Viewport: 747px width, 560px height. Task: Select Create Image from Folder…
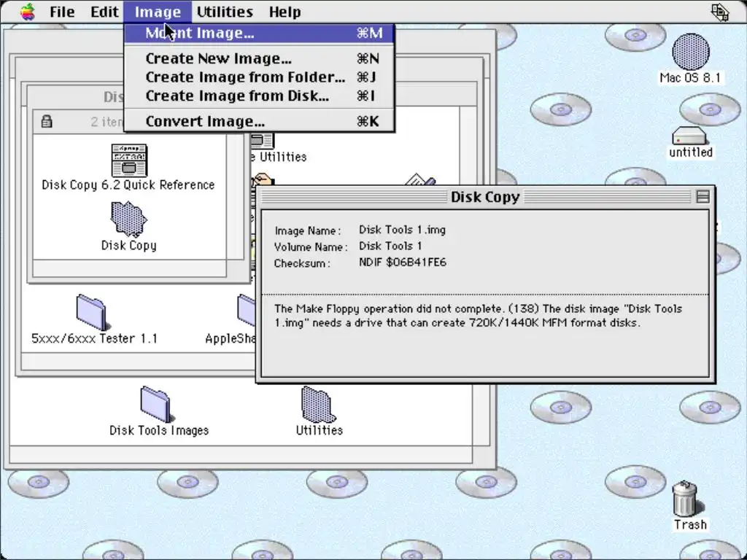[x=259, y=77]
